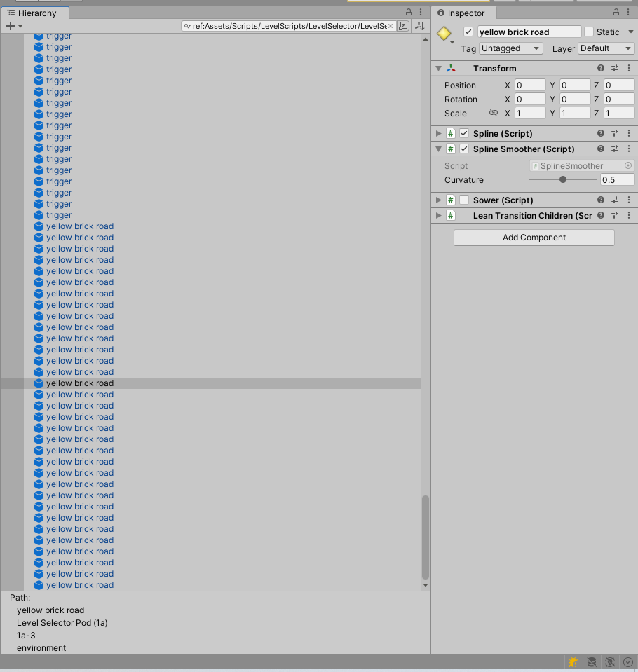This screenshot has width=638, height=672.
Task: Open Spline Smoother (Script) kebab menu
Action: coord(629,149)
